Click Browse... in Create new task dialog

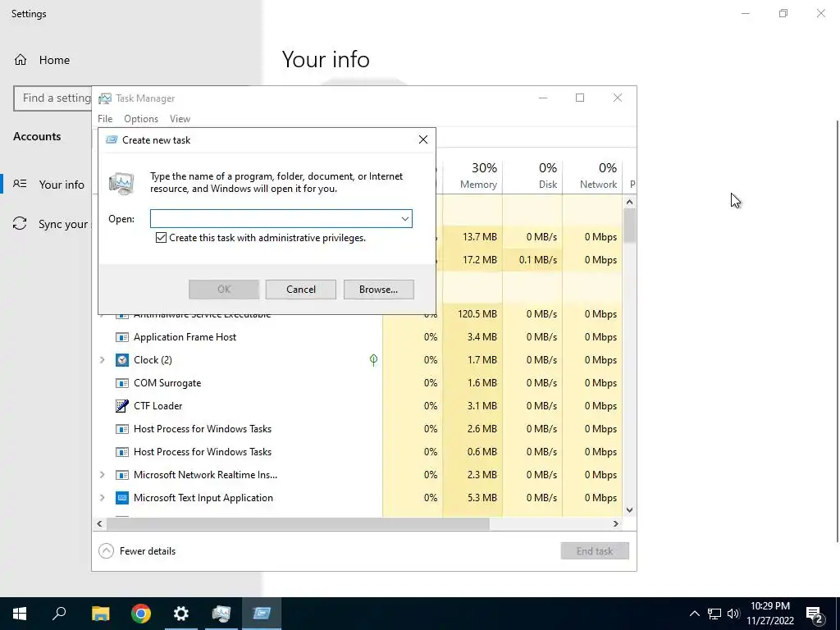379,290
